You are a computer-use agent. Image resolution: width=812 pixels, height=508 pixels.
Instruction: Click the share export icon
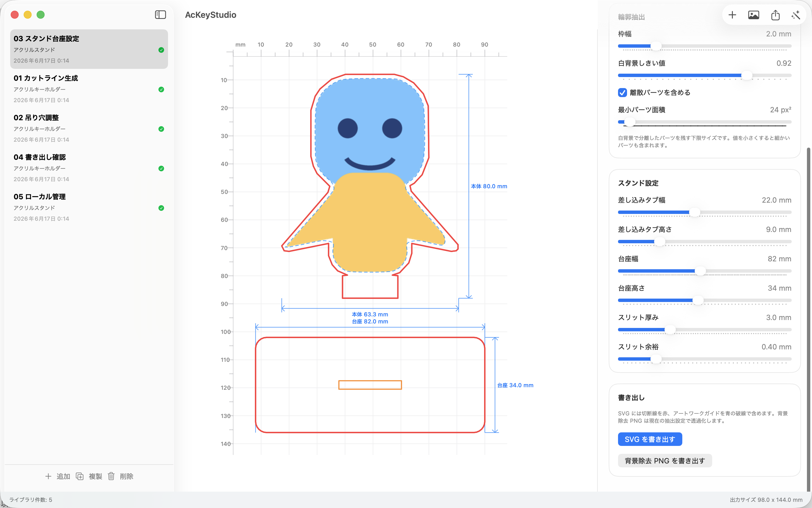775,15
